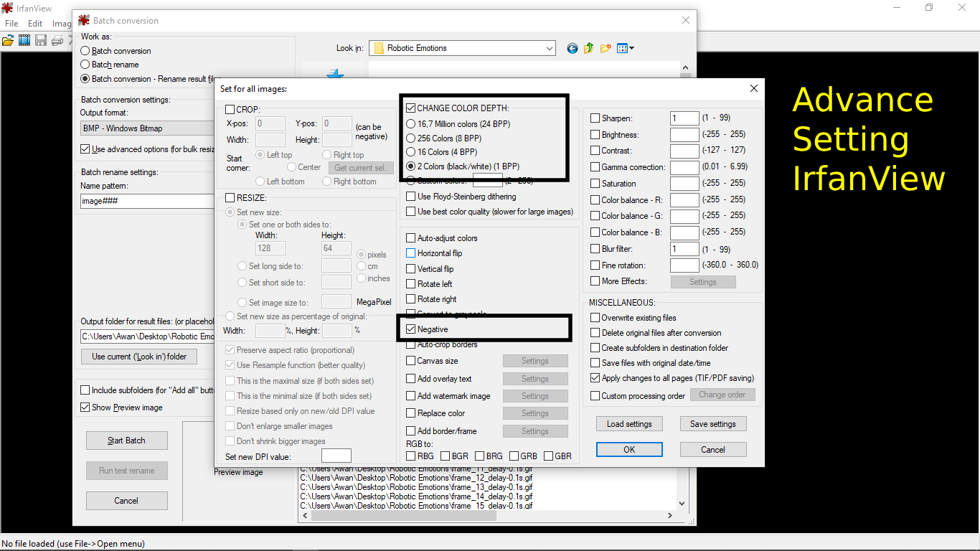
Task: Click the Load settings button
Action: coord(629,424)
